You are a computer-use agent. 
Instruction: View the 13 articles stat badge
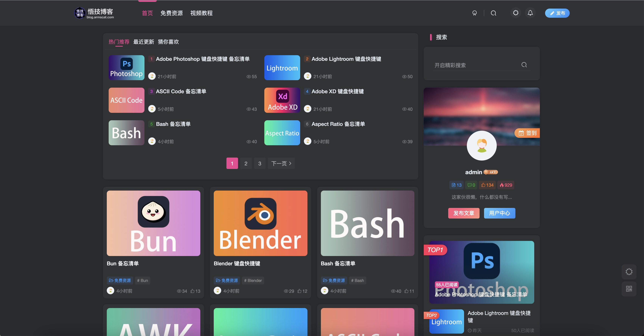tap(457, 185)
